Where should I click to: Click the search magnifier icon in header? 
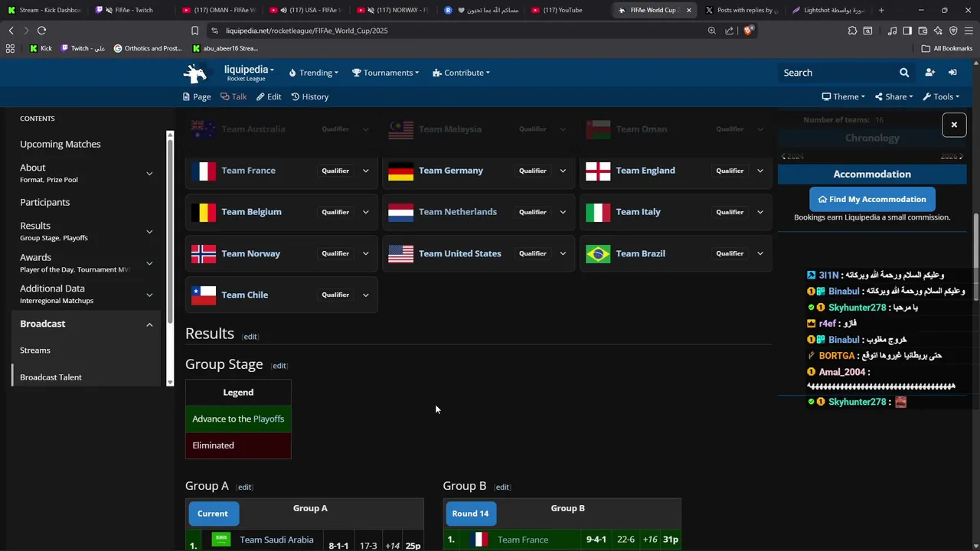904,73
